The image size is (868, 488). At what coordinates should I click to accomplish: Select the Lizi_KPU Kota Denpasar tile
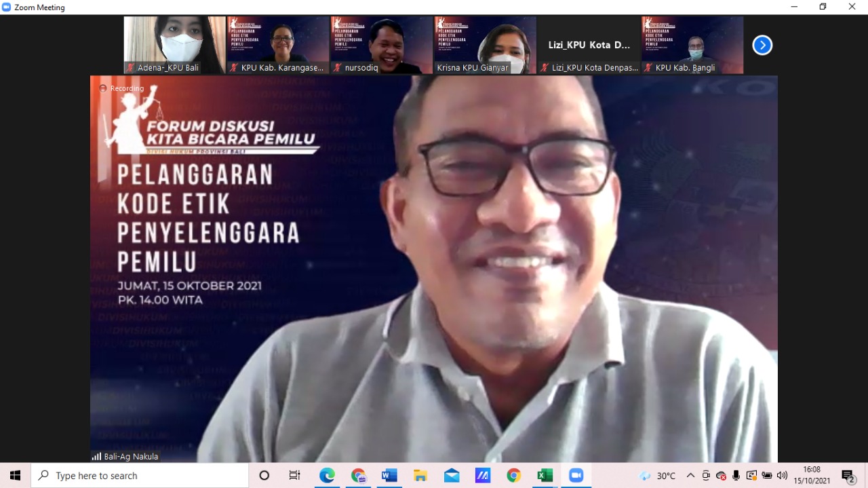(x=589, y=45)
